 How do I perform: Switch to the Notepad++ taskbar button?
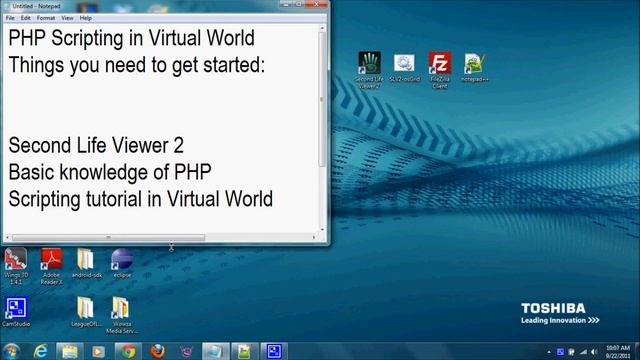click(245, 351)
